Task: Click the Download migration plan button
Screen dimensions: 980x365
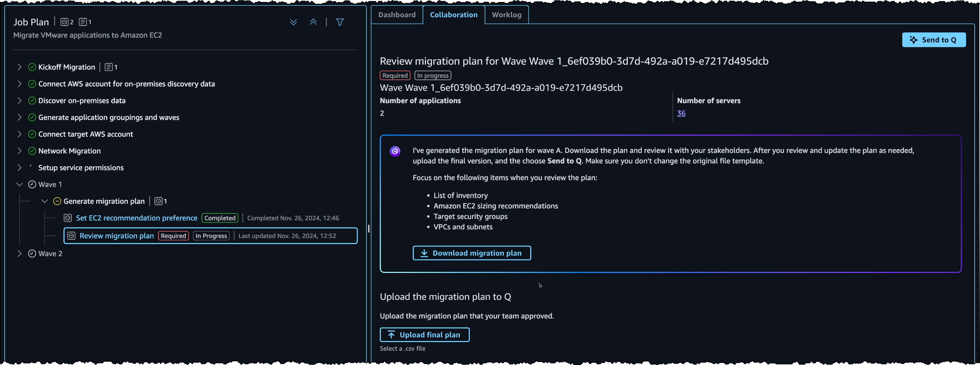Action: (x=471, y=253)
